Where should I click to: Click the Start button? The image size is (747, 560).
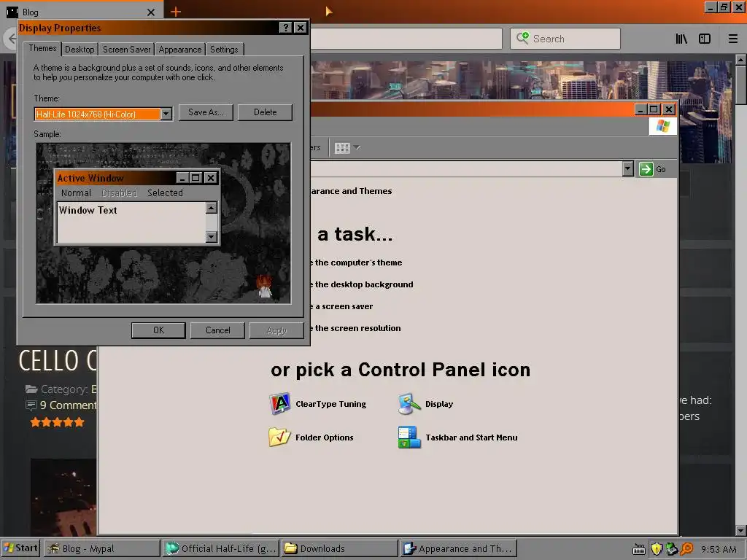pyautogui.click(x=20, y=548)
